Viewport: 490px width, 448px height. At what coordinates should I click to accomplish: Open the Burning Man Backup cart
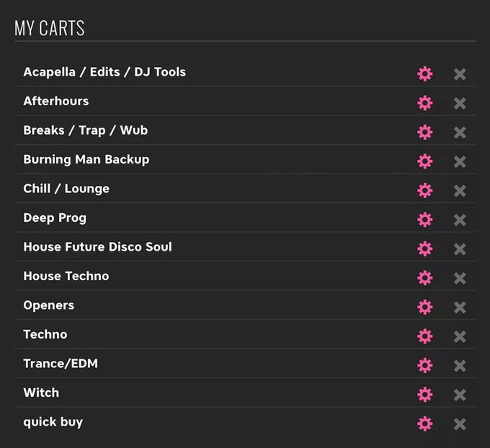(86, 159)
